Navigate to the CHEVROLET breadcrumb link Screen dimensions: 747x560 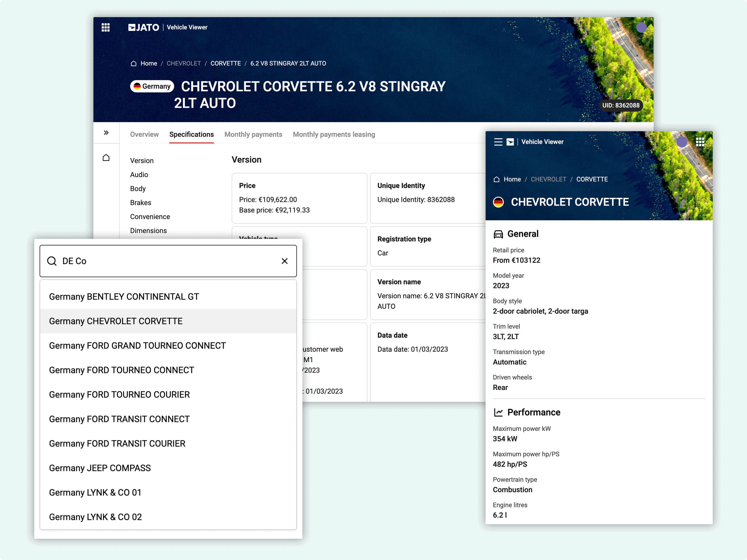(184, 63)
